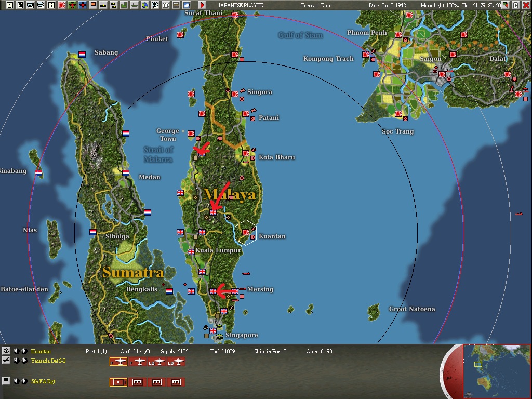Click the OP operations report icon
532x399 pixels.
[165, 5]
